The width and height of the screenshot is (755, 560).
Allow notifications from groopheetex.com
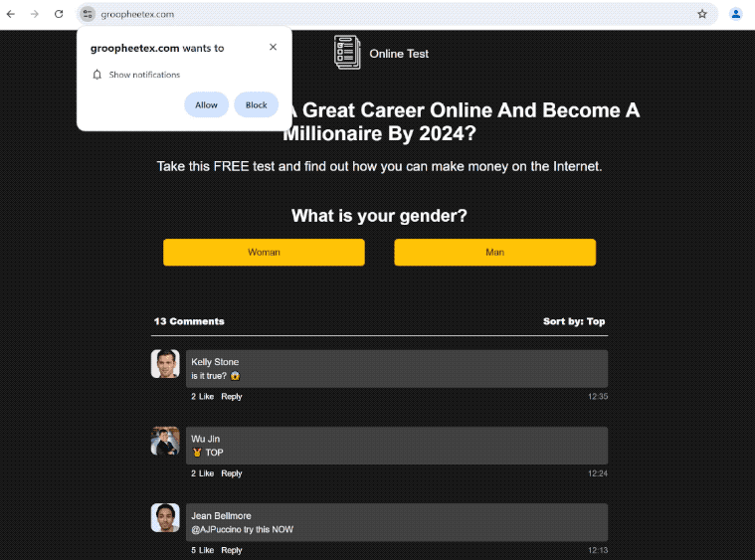point(206,104)
